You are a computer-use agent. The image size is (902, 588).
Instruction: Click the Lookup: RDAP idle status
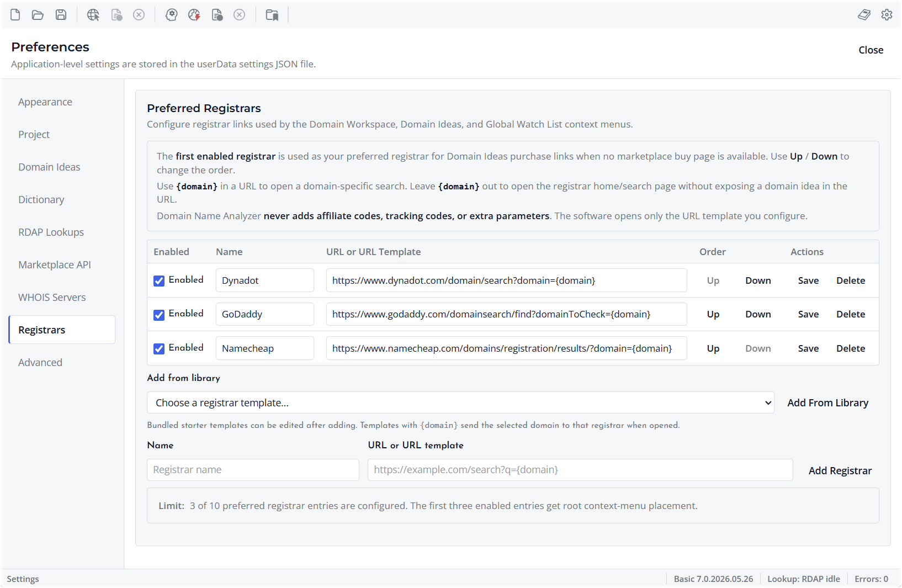coord(804,579)
